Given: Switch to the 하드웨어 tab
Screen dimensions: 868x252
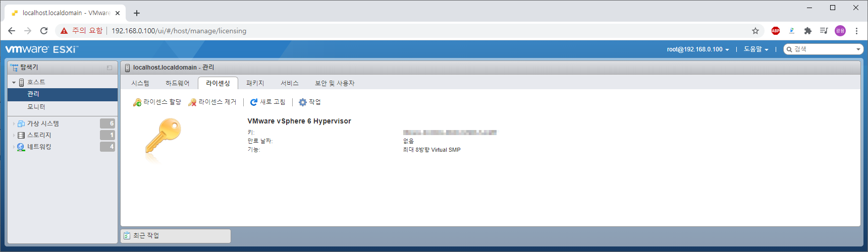Looking at the screenshot, I should (x=178, y=83).
